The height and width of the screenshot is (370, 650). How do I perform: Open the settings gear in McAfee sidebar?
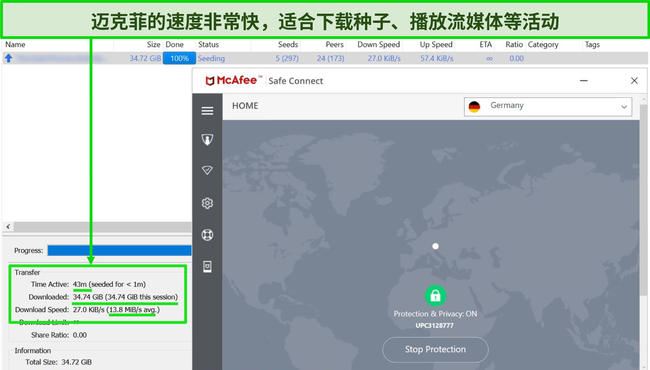(207, 203)
